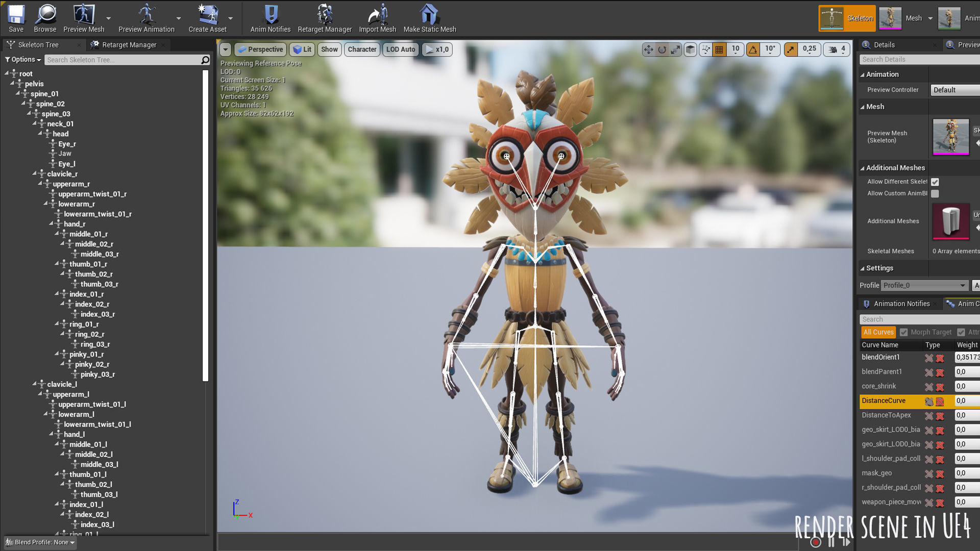Click DistanceToApex material curve type icon
Screen dimensions: 980x551
point(940,416)
